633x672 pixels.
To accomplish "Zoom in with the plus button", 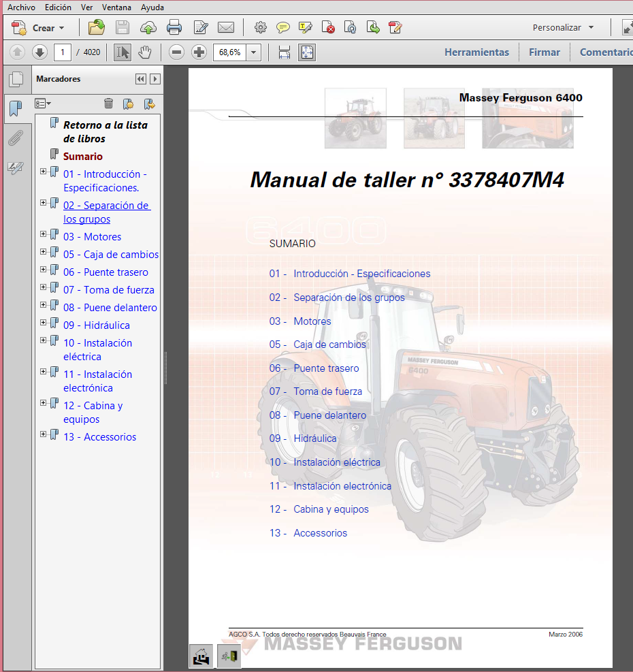I will [x=199, y=52].
